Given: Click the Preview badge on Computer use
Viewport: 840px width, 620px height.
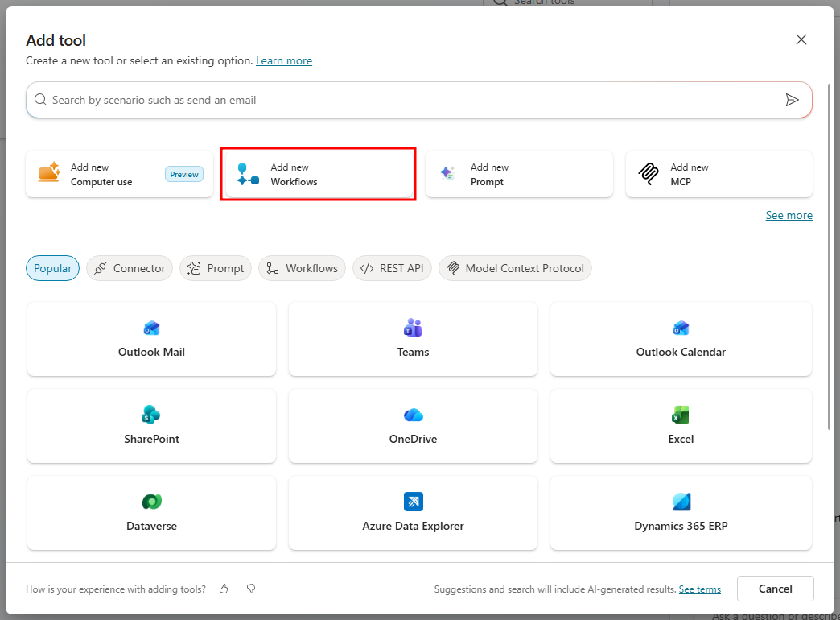Looking at the screenshot, I should (183, 174).
